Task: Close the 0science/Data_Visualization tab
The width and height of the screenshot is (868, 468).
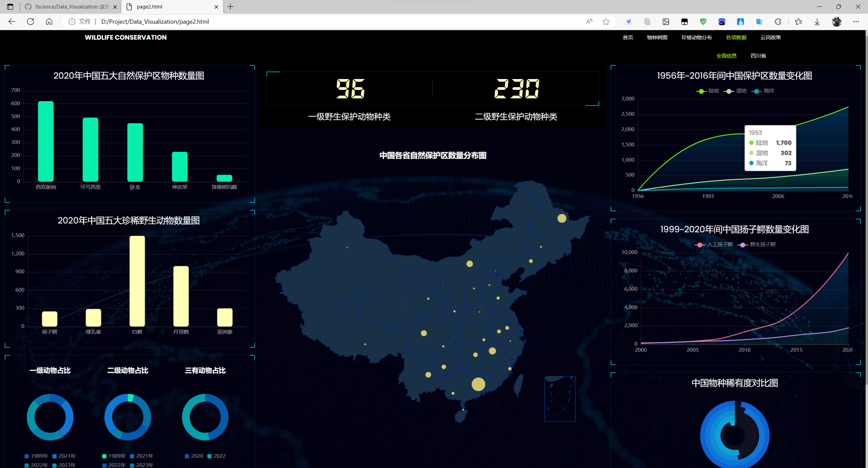Action: point(115,7)
